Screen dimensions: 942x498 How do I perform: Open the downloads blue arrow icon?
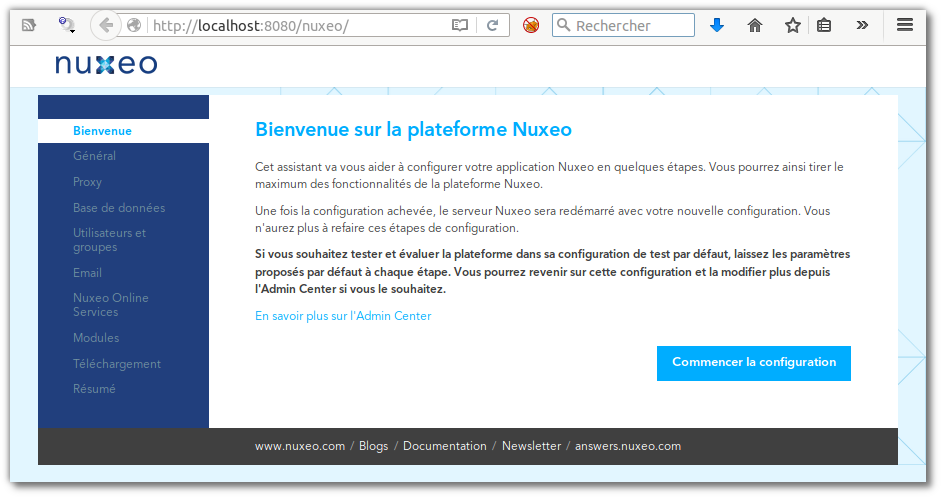click(x=717, y=25)
